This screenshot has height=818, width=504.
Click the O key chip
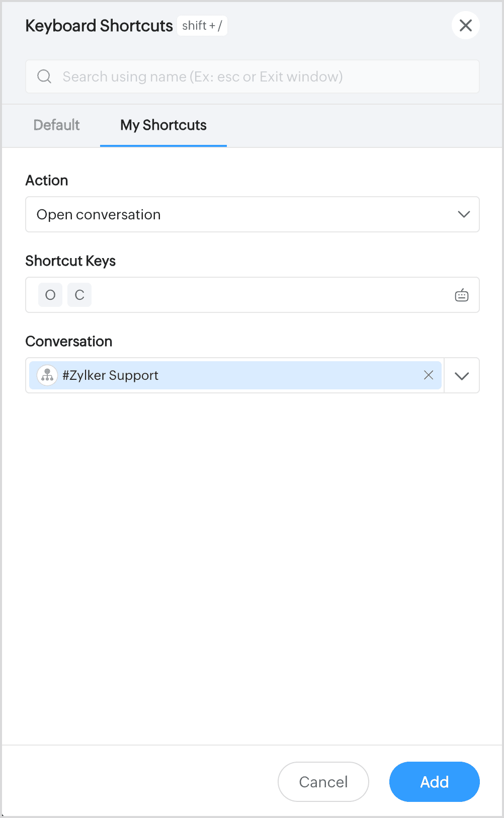(50, 295)
